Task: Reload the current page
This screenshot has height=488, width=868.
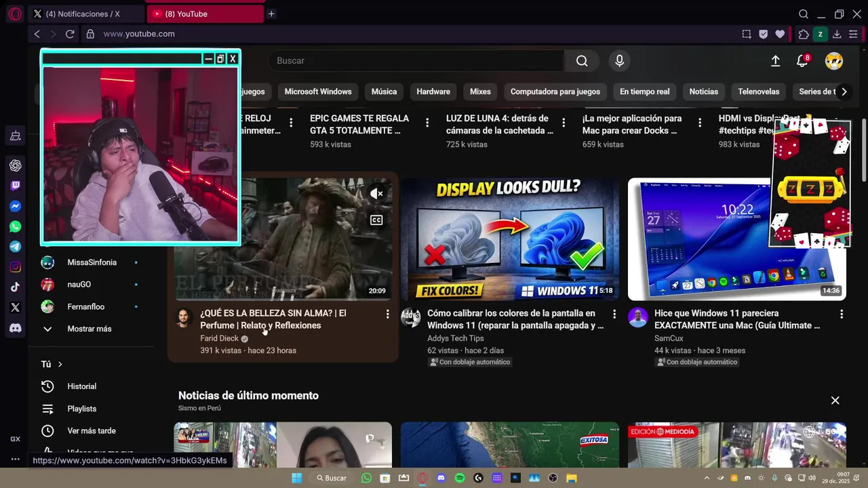Action: tap(70, 34)
